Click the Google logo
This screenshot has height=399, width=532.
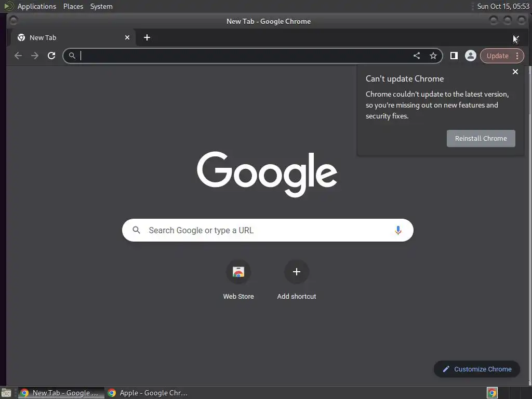click(267, 174)
